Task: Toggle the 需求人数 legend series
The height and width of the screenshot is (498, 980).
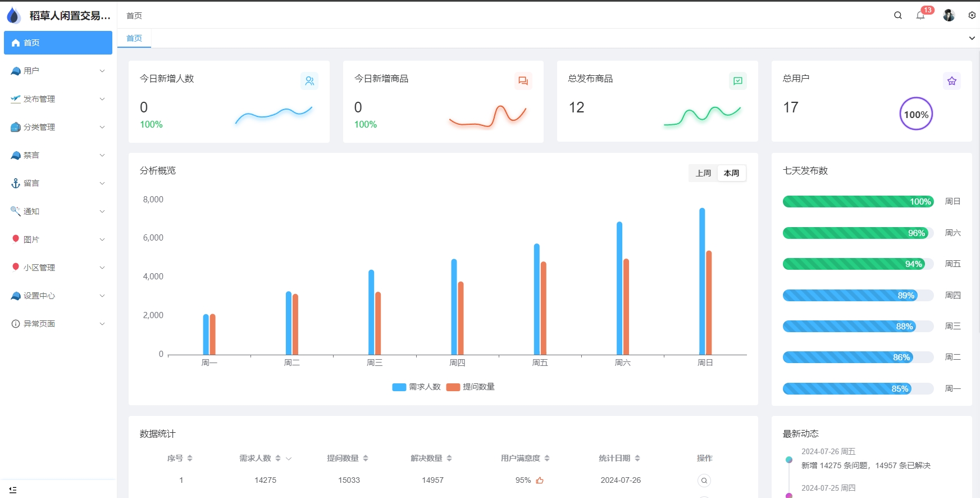Action: coord(416,387)
